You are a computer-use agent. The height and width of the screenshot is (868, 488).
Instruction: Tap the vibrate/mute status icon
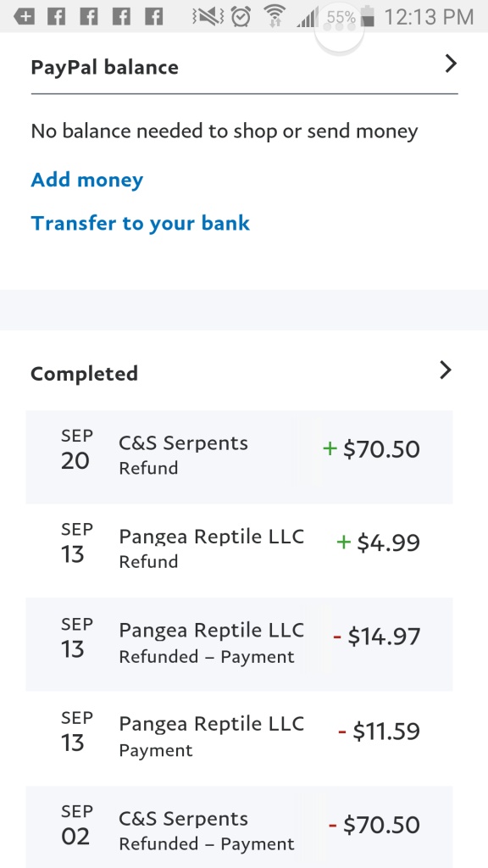pos(208,17)
